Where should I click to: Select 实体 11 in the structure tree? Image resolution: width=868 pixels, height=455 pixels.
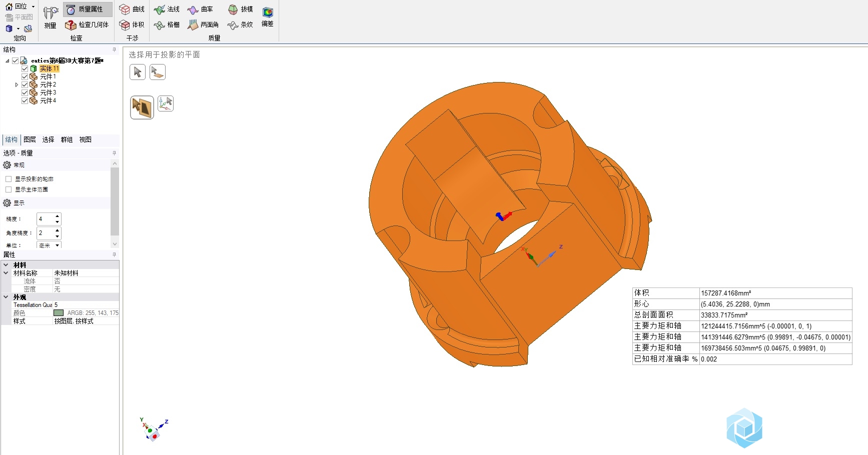[50, 69]
